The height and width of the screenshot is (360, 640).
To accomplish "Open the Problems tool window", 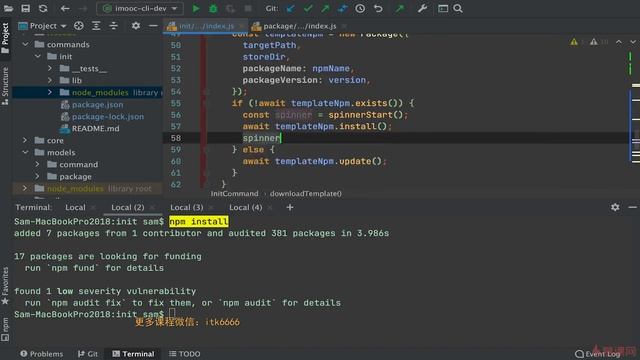I will (42, 354).
